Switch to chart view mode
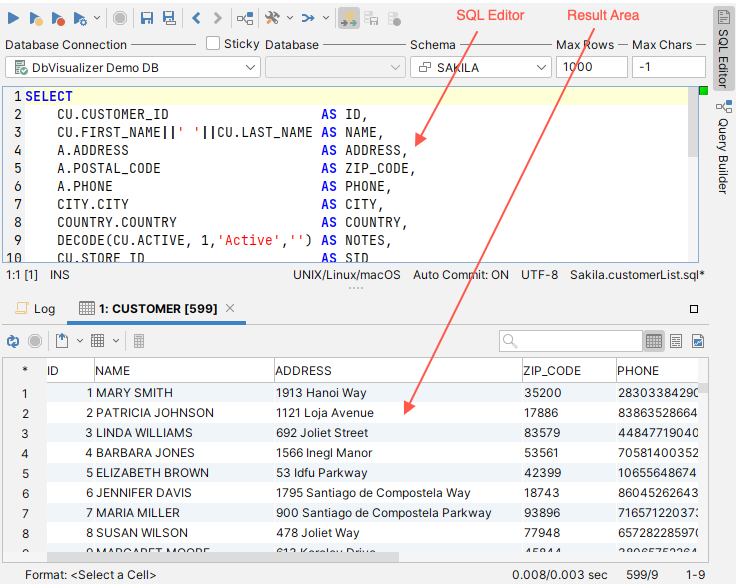This screenshot has height=584, width=736. [x=698, y=341]
